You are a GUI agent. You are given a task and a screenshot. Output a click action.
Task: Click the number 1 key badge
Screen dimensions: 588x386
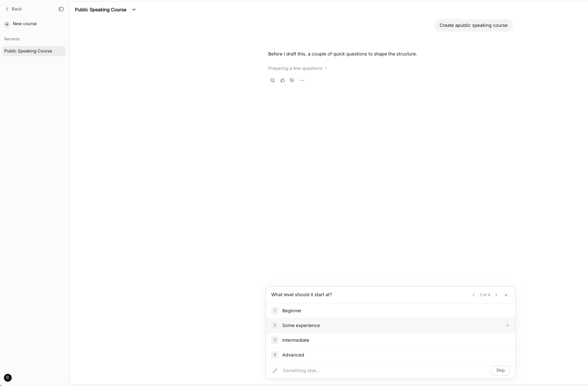275,311
